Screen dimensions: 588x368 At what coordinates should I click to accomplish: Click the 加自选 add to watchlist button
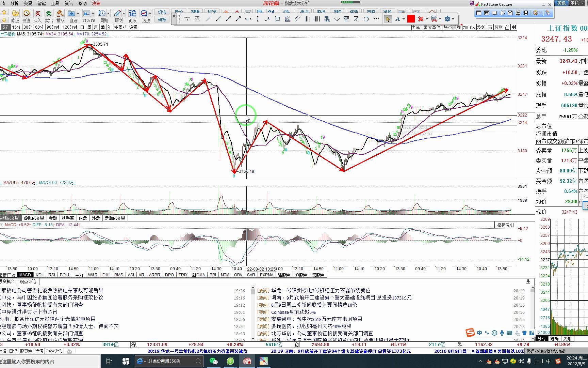469,27
